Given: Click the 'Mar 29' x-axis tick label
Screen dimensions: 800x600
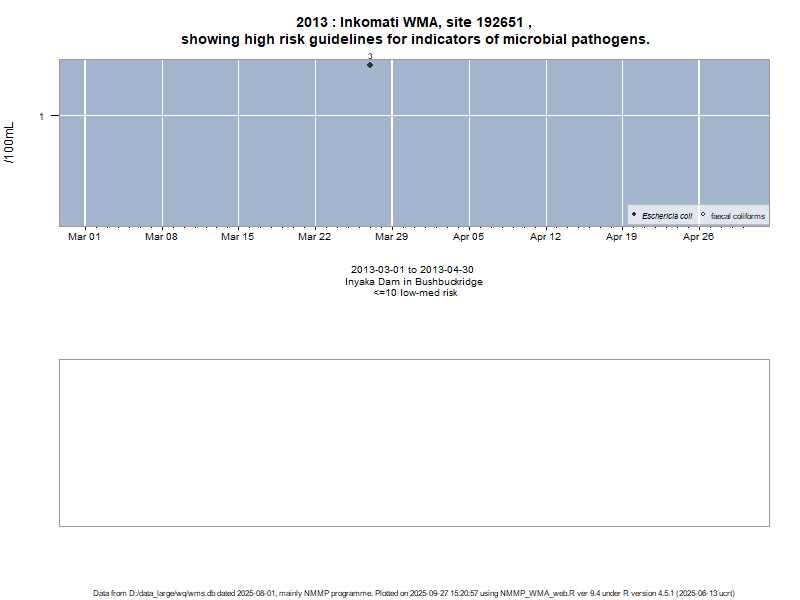Looking at the screenshot, I should [x=391, y=237].
